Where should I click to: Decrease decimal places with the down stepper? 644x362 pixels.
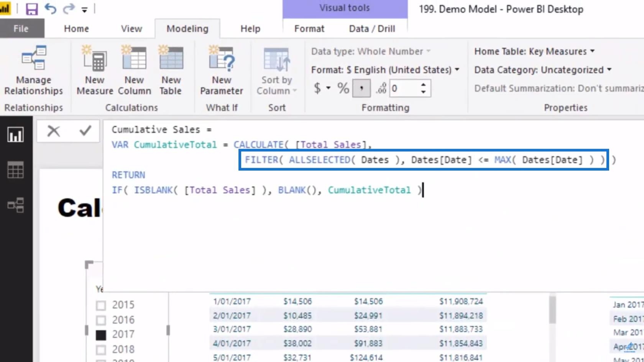423,92
